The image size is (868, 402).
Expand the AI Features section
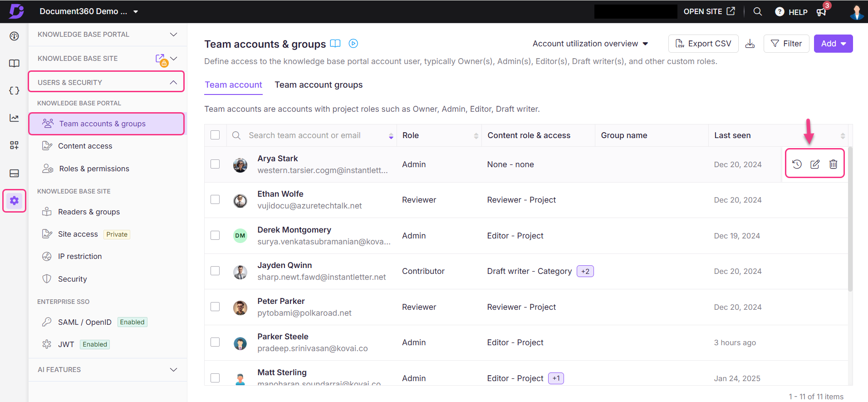pyautogui.click(x=108, y=370)
